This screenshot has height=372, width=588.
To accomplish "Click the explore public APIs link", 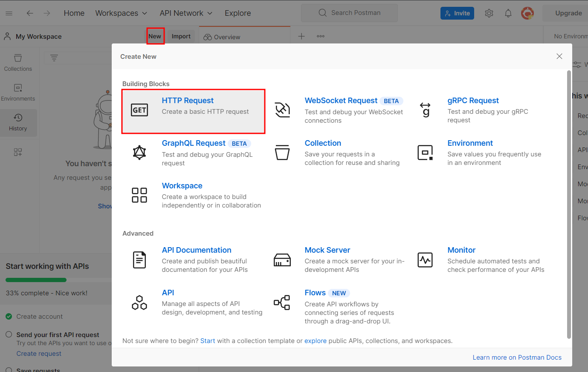I will click(316, 341).
